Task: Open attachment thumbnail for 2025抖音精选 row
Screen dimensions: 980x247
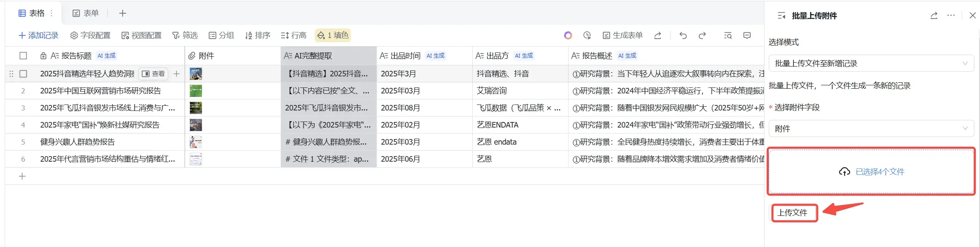Action: [195, 74]
